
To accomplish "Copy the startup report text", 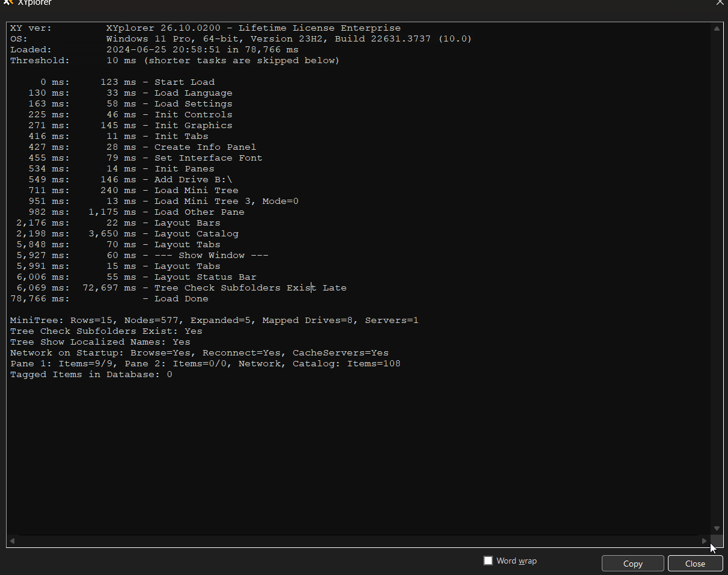I will pos(633,564).
